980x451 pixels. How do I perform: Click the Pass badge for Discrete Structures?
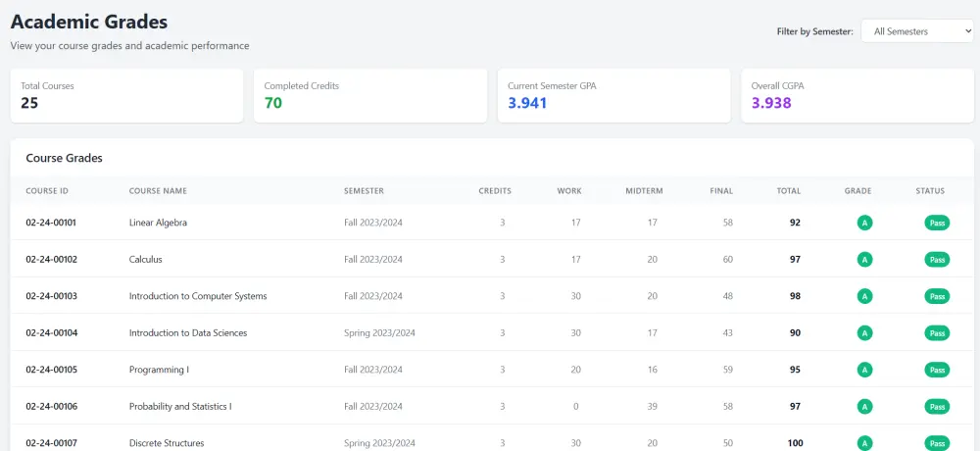point(937,443)
